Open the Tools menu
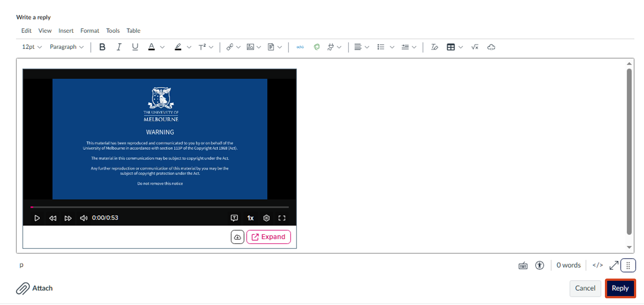Screen dimensions: 644x305 [113, 31]
